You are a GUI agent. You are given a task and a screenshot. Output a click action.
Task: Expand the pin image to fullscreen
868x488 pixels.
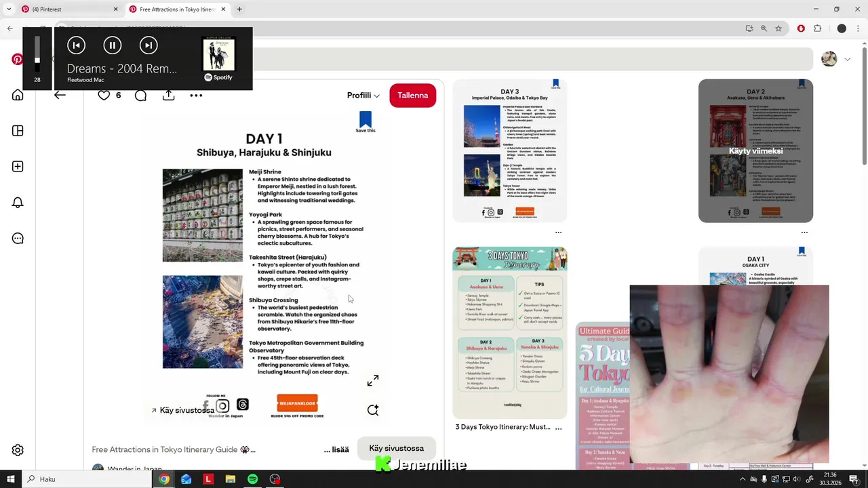373,381
